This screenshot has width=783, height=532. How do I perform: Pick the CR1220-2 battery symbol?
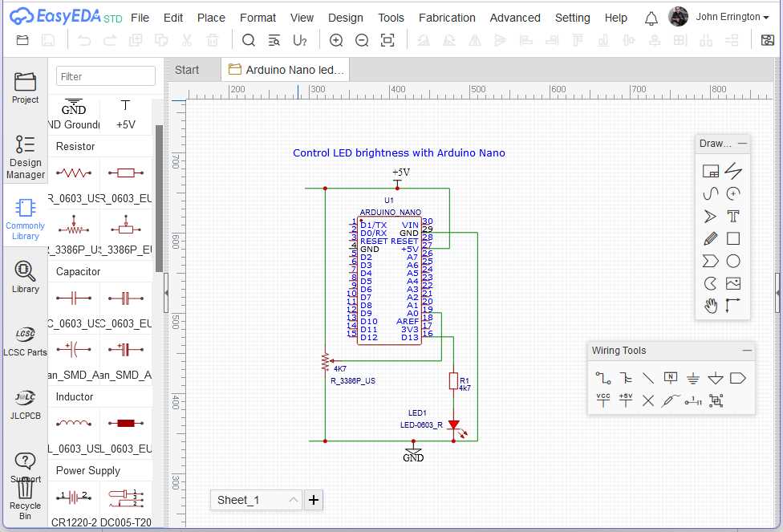74,506
